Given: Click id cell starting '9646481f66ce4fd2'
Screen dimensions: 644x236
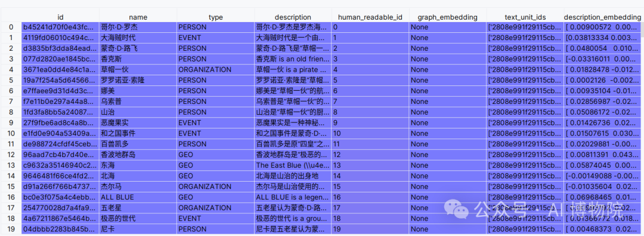Looking at the screenshot, I should click(60, 176).
